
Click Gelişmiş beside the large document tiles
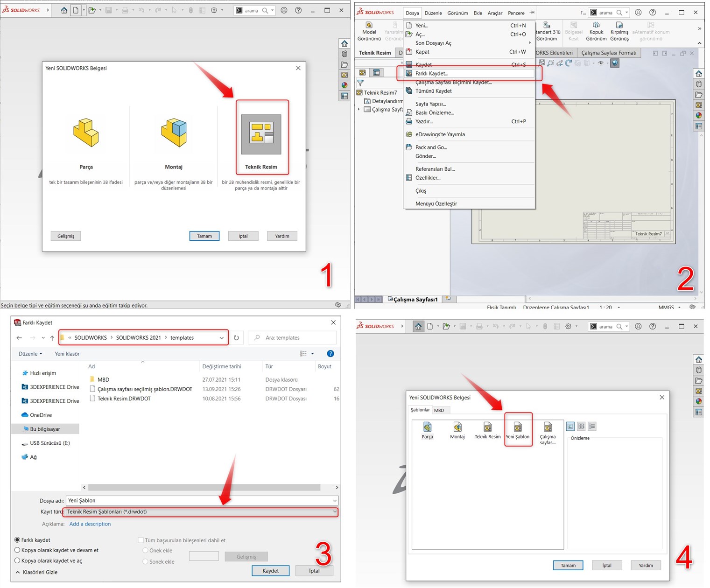point(66,236)
